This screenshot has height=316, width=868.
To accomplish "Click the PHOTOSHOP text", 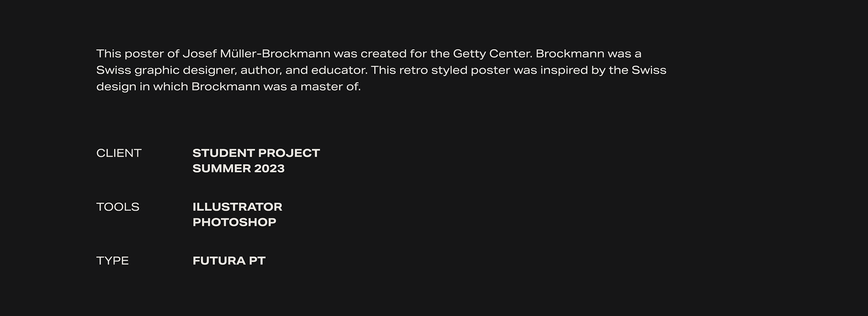I will coord(234,222).
